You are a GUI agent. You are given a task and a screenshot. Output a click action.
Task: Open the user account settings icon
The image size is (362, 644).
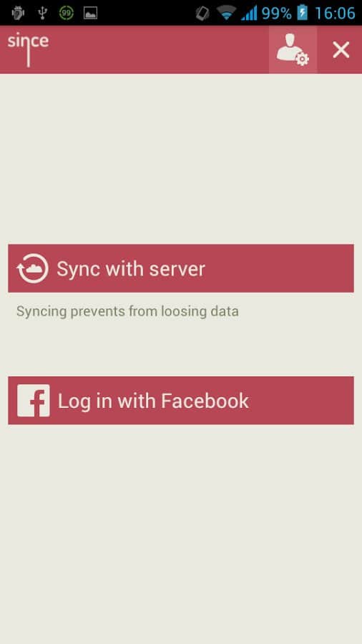[293, 49]
